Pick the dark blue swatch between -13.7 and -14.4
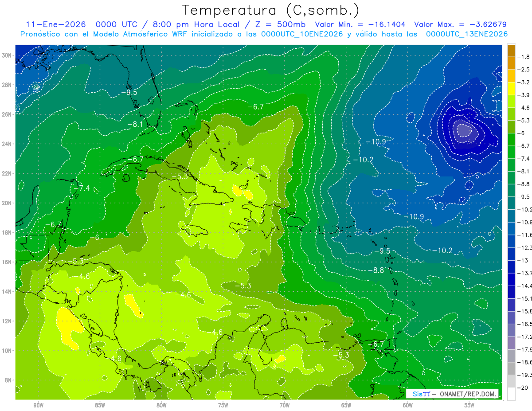This screenshot has height=411, width=532. coord(511,279)
